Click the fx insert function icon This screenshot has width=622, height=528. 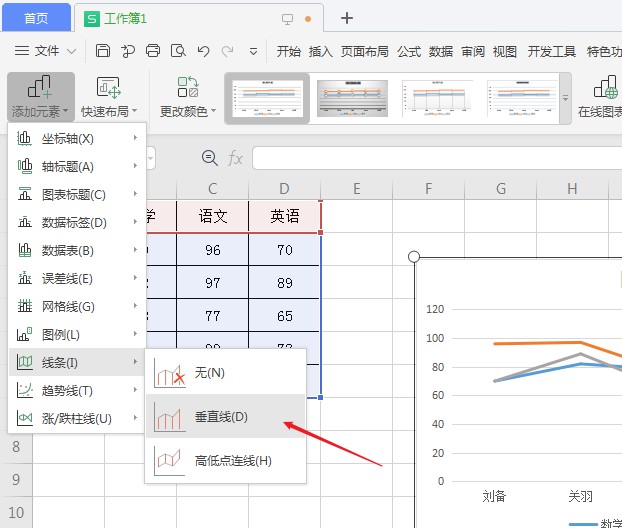235,159
